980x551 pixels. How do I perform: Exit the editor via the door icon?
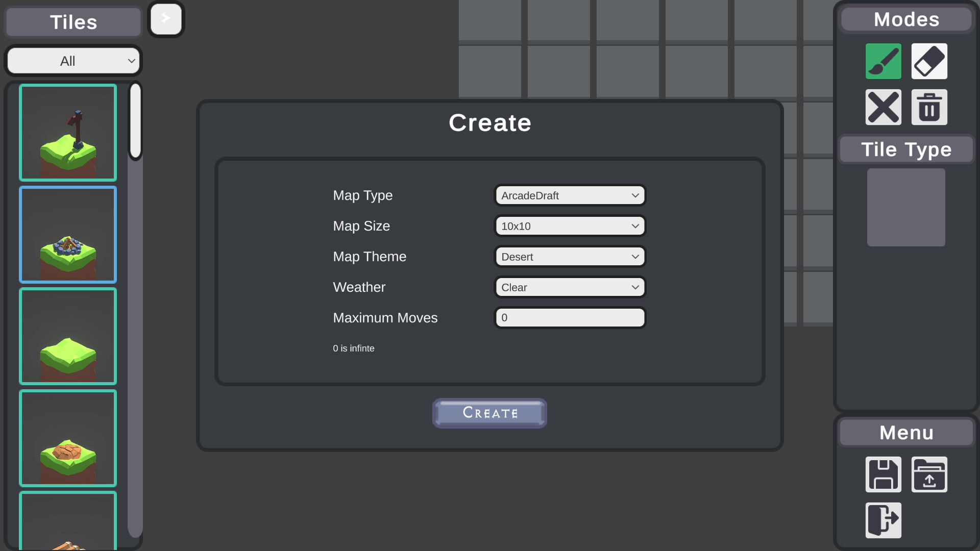click(883, 520)
